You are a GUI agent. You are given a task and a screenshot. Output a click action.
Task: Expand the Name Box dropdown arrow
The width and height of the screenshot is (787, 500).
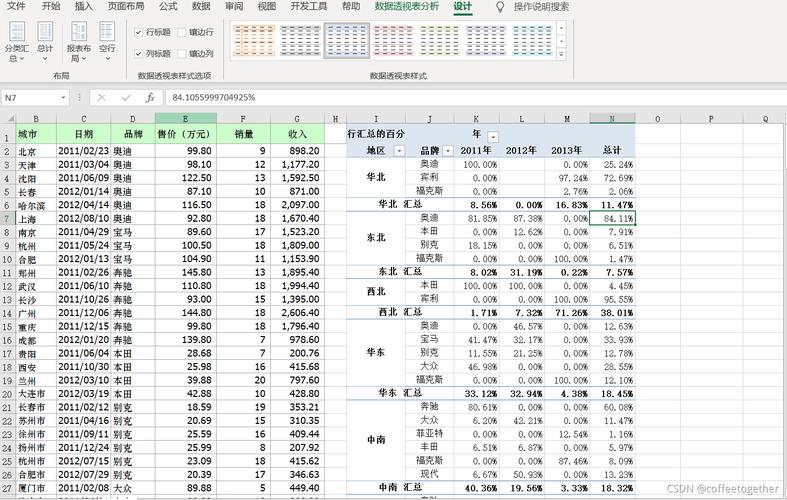tap(63, 98)
